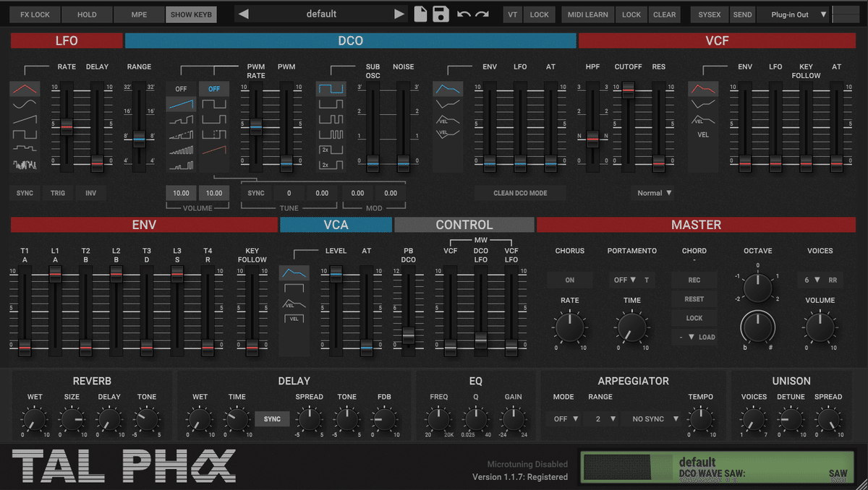Turn the chorus ON
The image size is (868, 490).
[x=569, y=280]
